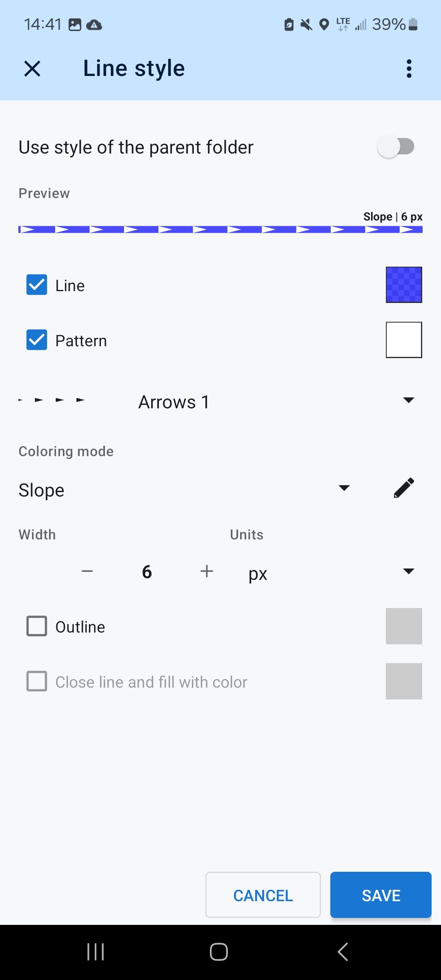Tap Android back navigation button
Screen dimensions: 441x980
[343, 952]
